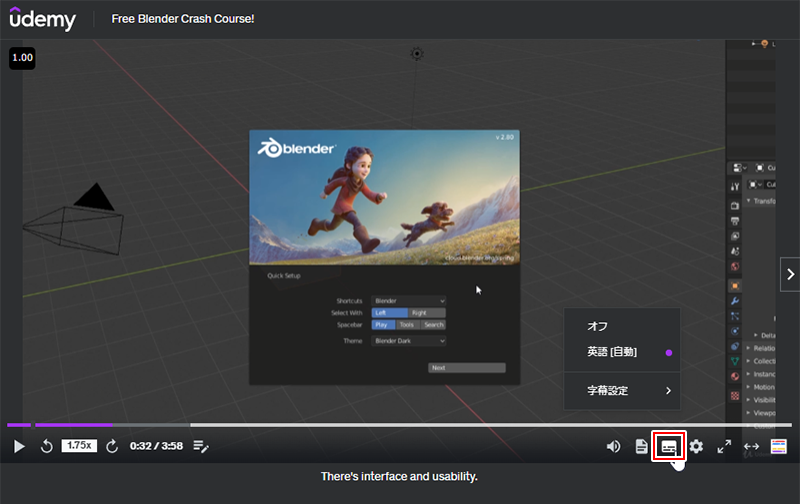Mute the video volume
Image resolution: width=800 pixels, height=504 pixels.
click(613, 446)
